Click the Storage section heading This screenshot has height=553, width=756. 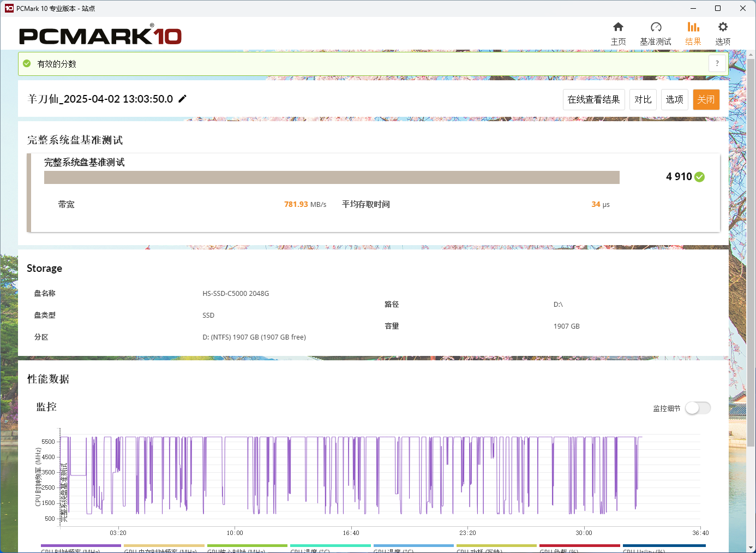(x=44, y=268)
